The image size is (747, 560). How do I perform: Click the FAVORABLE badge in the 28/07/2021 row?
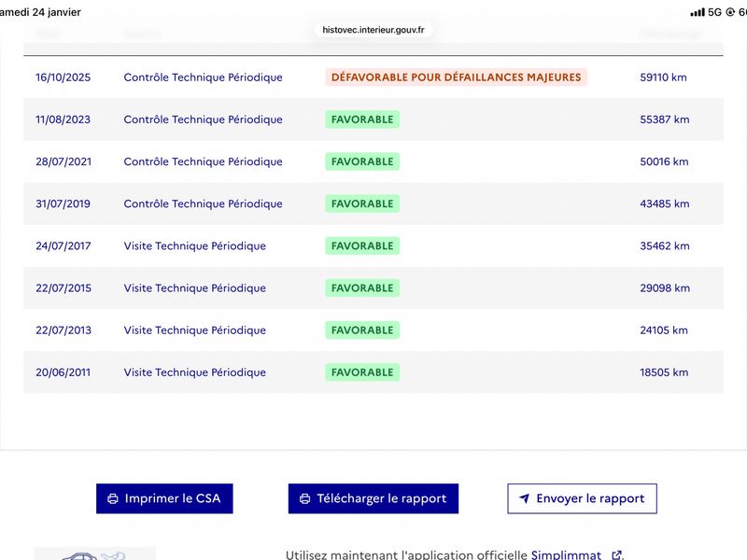click(x=362, y=161)
